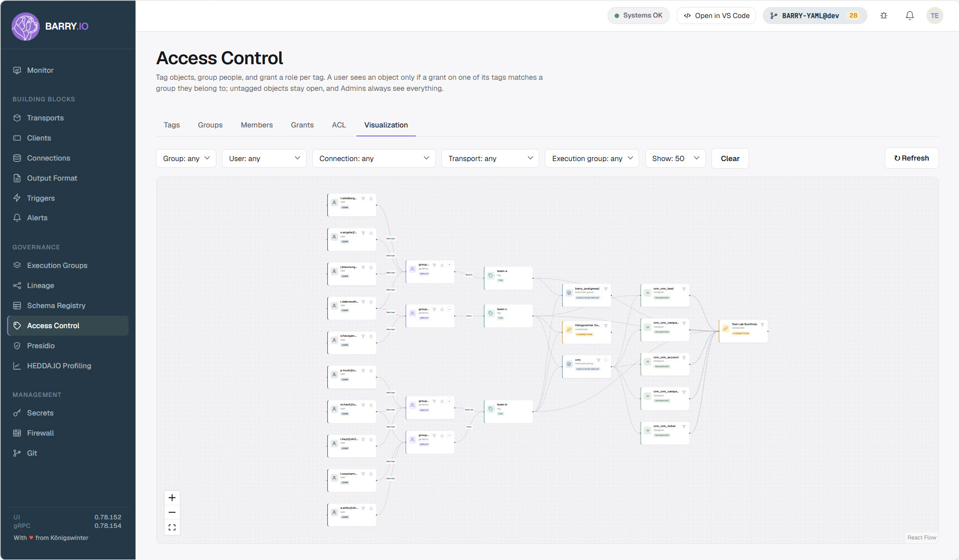Open the Show: 50 dropdown

tap(675, 159)
